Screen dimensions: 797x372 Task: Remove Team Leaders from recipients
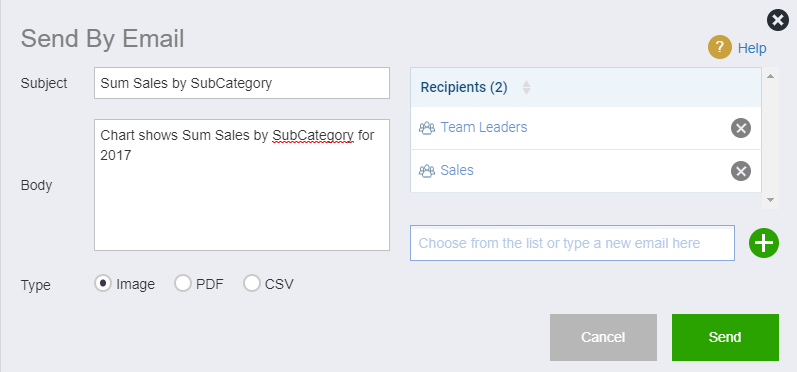(x=741, y=128)
